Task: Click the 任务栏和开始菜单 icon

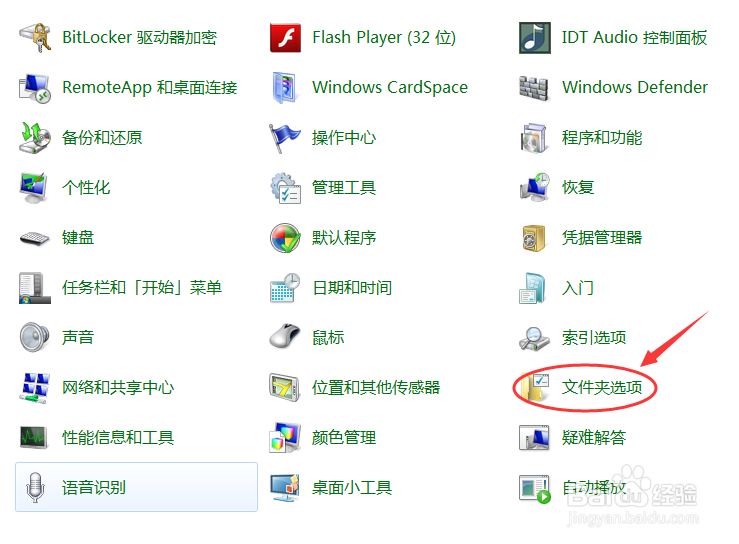Action: click(x=35, y=288)
